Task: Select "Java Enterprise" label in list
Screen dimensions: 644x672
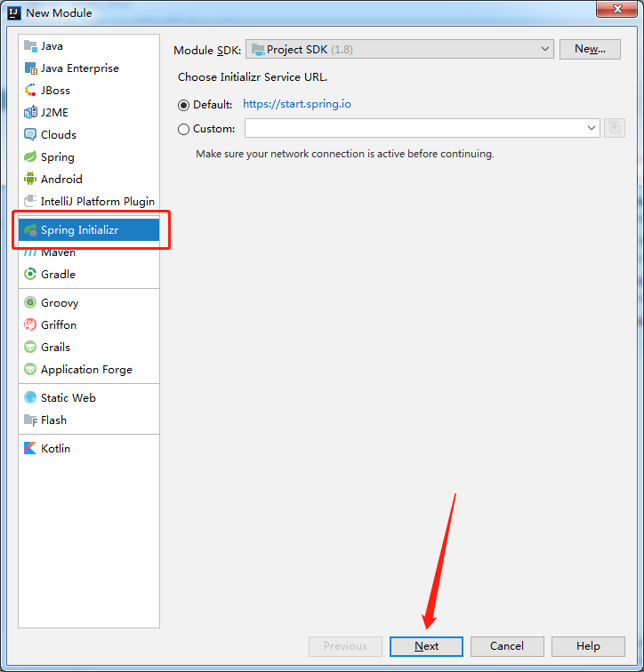Action: (x=80, y=68)
